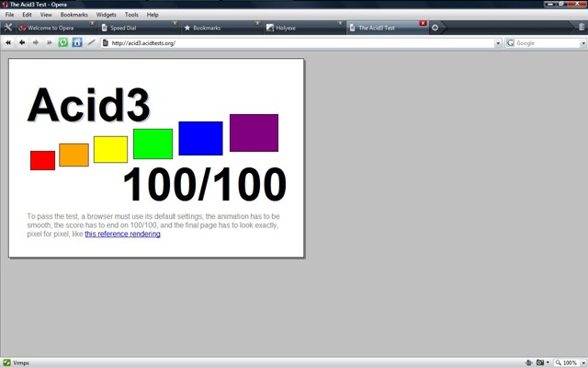The width and height of the screenshot is (588, 368).
Task: Switch to the Welcome to Opera tab
Action: [x=55, y=28]
